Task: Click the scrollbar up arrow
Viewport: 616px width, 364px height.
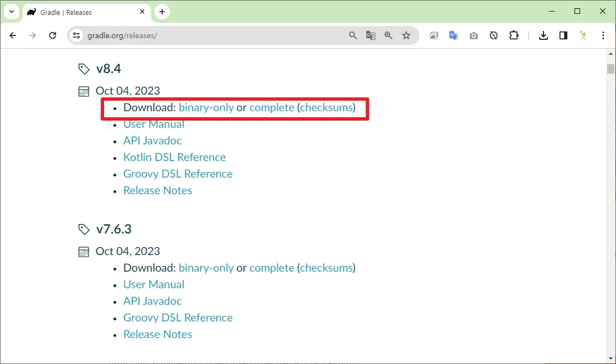Action: pos(610,54)
